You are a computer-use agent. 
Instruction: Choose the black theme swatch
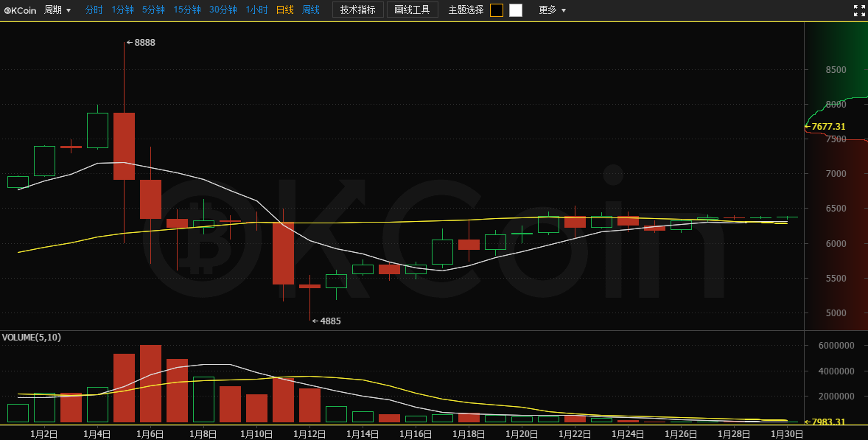click(x=497, y=10)
